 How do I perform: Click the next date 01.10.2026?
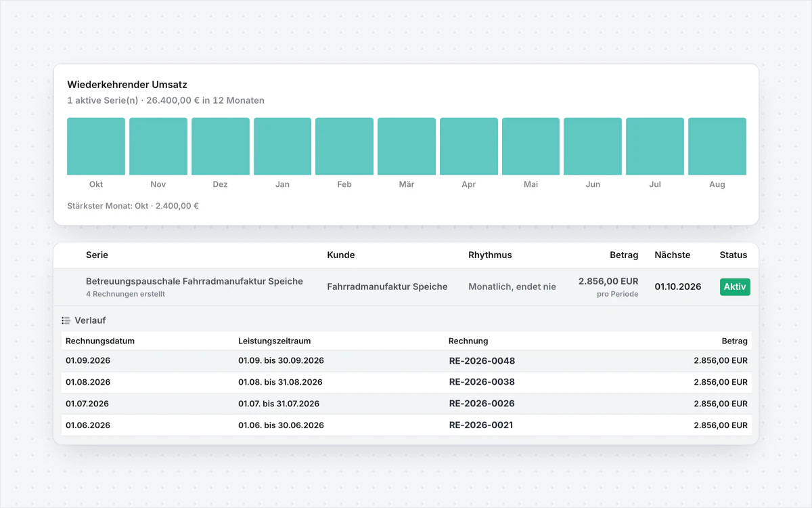[678, 287]
